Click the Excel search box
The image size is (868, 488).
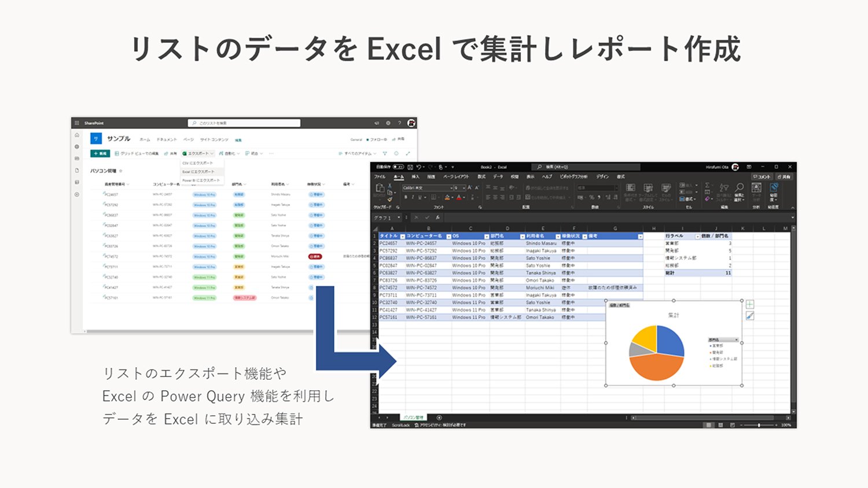pos(586,167)
